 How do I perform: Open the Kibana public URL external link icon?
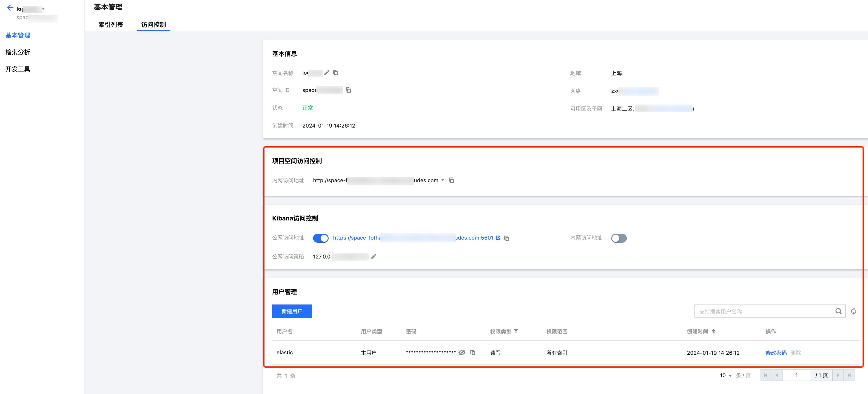(x=498, y=238)
